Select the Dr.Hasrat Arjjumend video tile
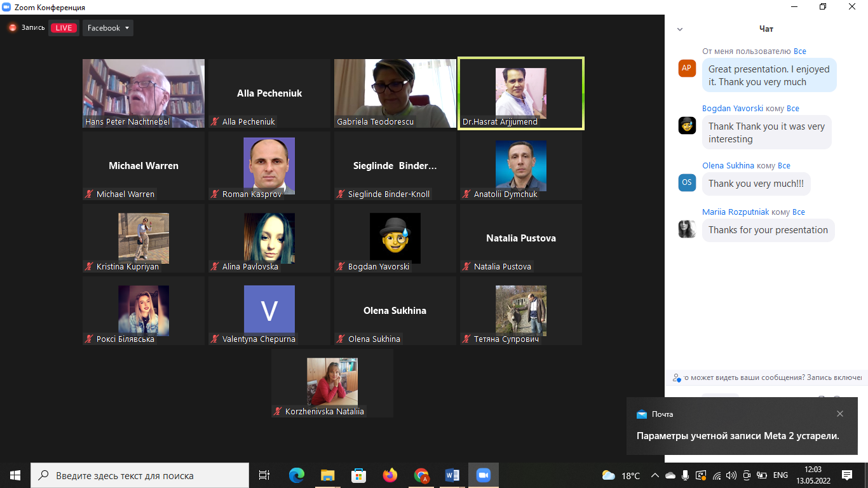The image size is (868, 488). (520, 93)
